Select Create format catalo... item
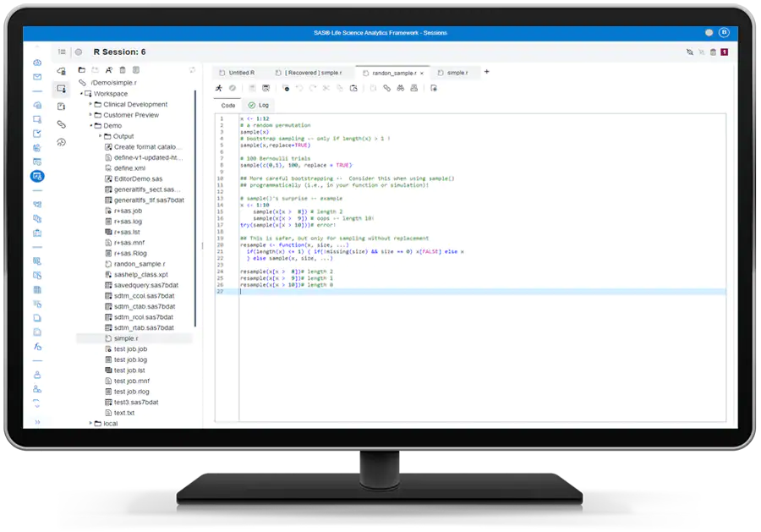The image size is (761, 532). (x=147, y=146)
